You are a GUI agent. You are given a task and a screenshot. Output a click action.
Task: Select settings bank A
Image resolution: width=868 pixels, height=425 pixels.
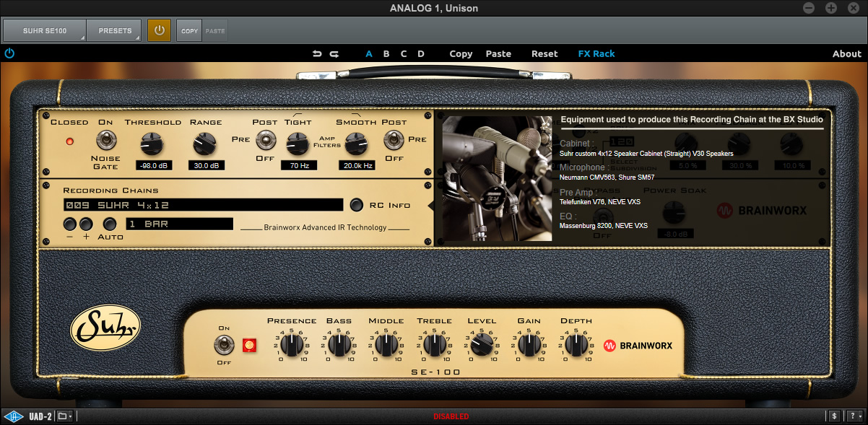[369, 54]
